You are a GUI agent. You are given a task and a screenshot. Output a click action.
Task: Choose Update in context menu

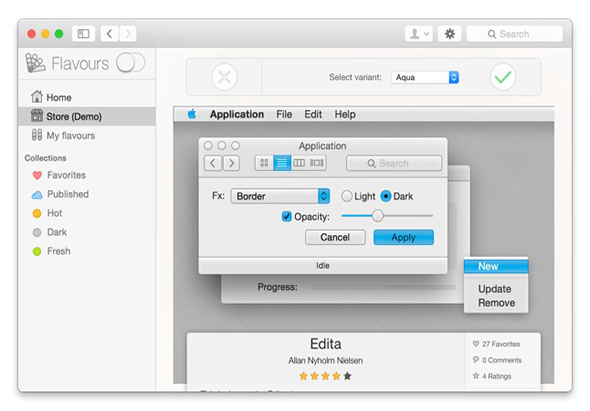pos(495,289)
